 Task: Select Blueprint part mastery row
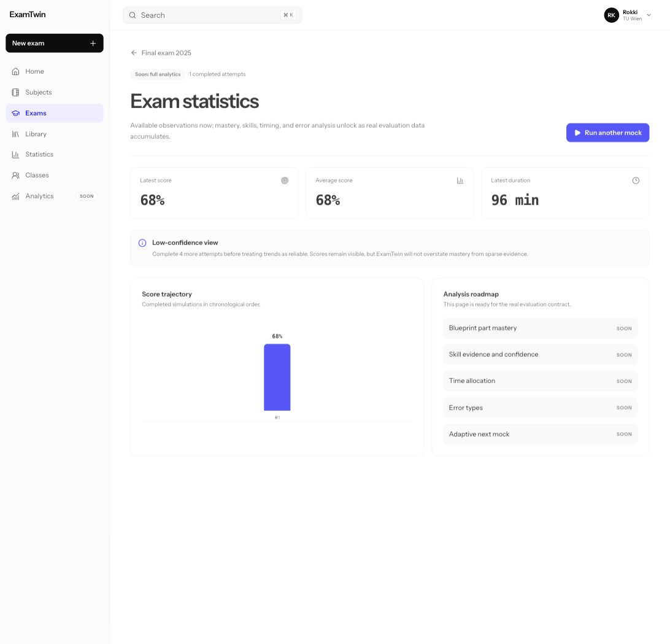click(x=540, y=328)
